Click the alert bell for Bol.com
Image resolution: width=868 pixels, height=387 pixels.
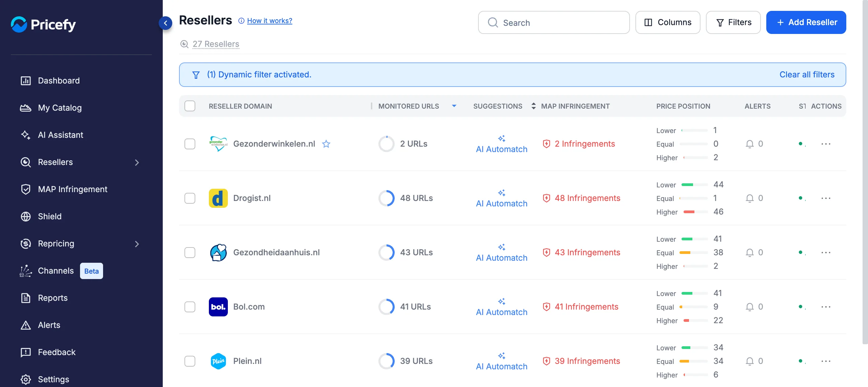(x=750, y=307)
